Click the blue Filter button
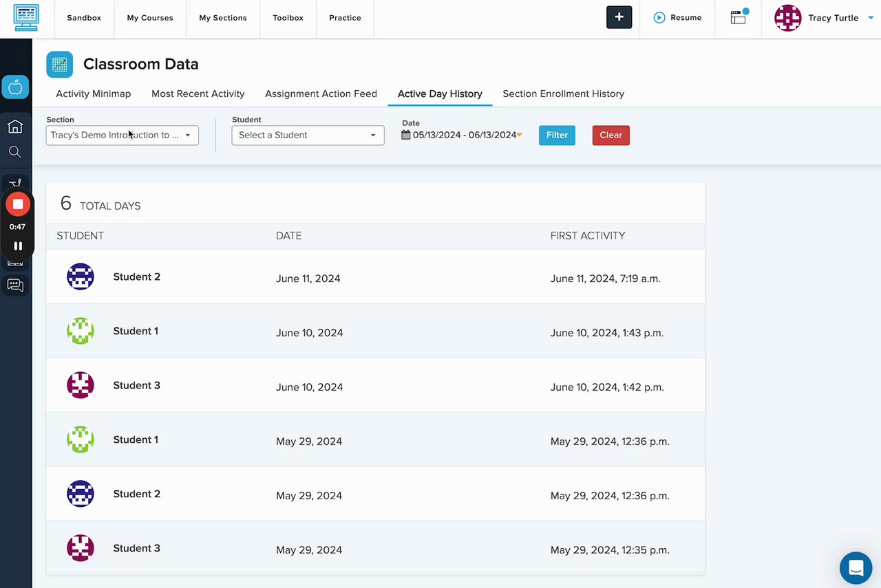 coord(557,135)
